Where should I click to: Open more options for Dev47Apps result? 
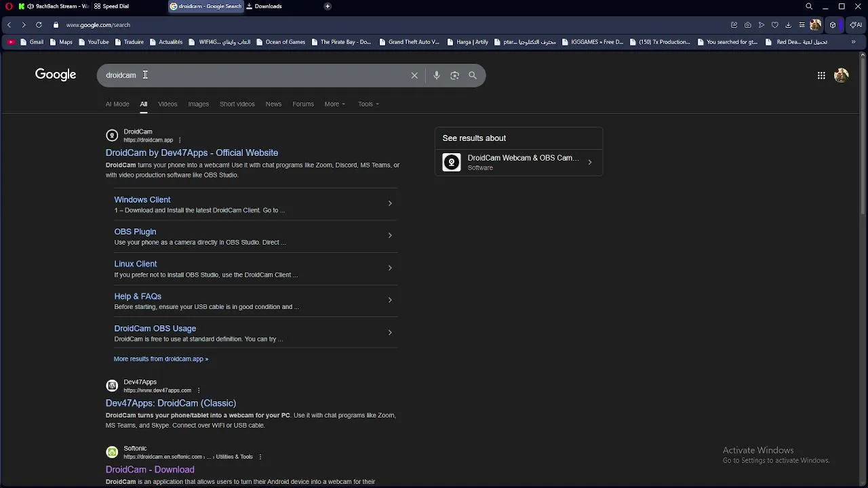(x=198, y=390)
